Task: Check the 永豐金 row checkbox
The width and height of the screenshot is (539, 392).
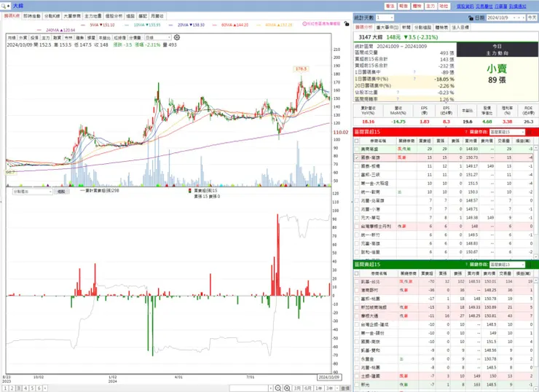Action: [357, 359]
